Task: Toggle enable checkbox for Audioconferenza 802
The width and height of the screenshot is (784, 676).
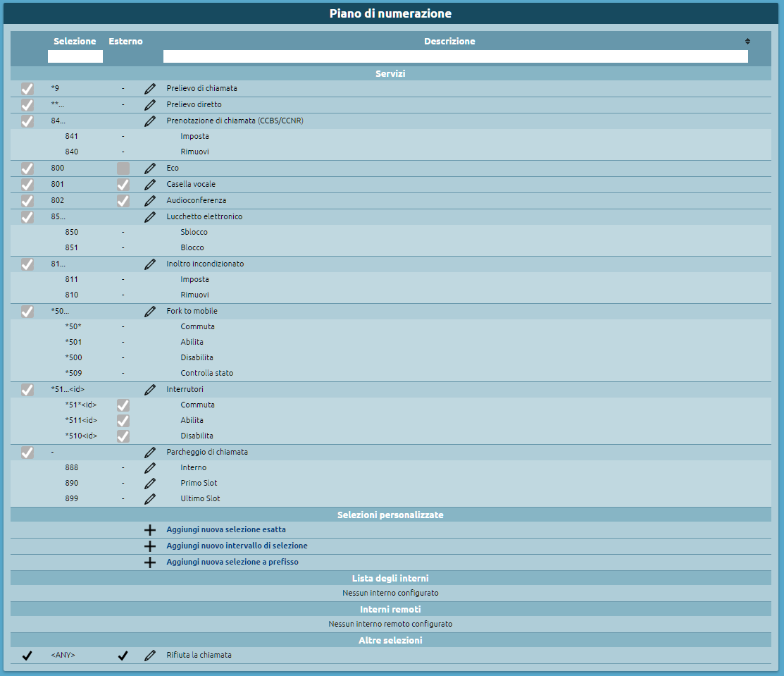Action: coord(27,201)
